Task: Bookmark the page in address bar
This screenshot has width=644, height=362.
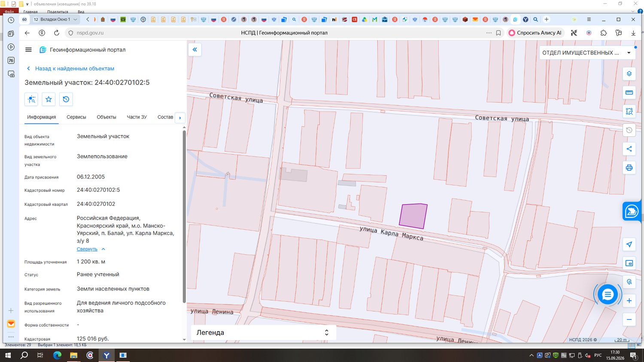Action: tap(498, 33)
